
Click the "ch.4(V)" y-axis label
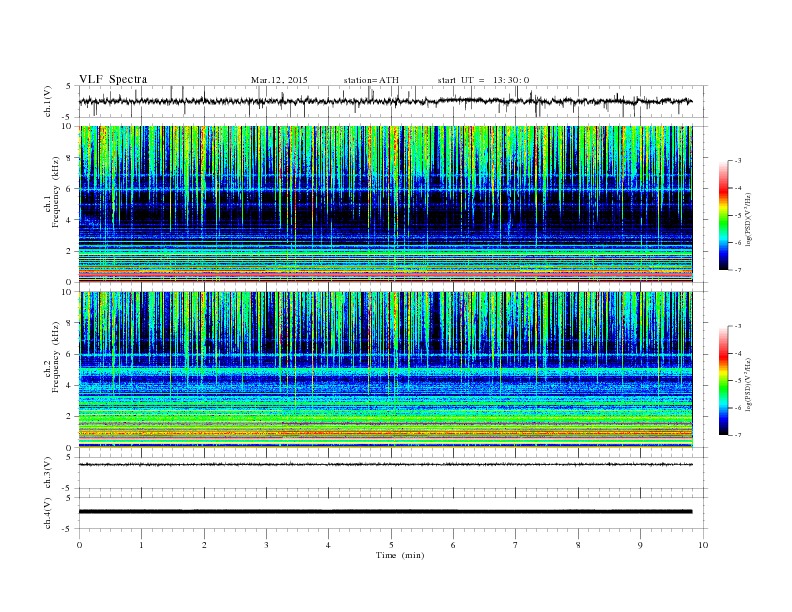coord(47,513)
